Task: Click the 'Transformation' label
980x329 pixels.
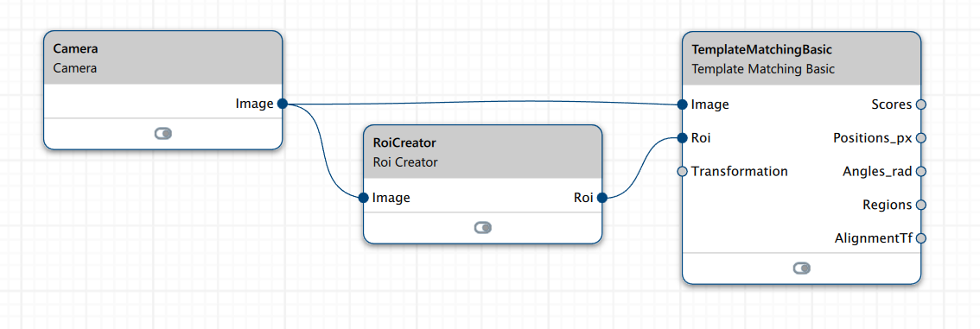Action: click(740, 171)
